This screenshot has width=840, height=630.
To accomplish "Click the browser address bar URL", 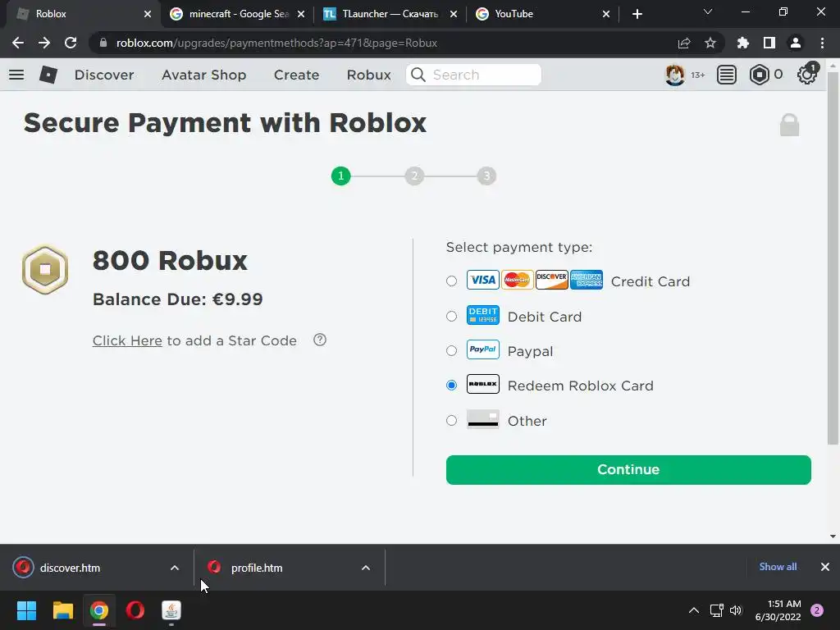I will 276,43.
